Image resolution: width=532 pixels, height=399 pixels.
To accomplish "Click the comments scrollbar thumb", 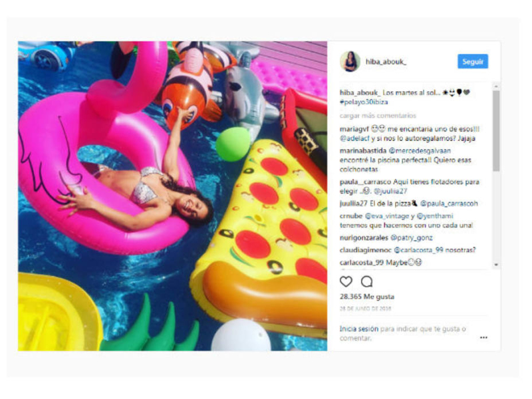I will tap(496, 130).
